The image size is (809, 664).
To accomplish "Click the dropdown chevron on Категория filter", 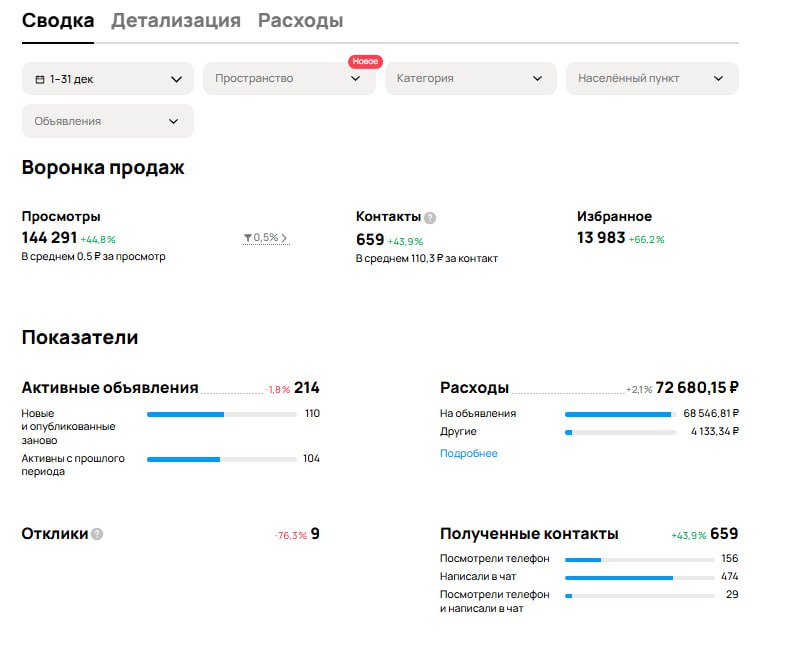I will tap(538, 78).
